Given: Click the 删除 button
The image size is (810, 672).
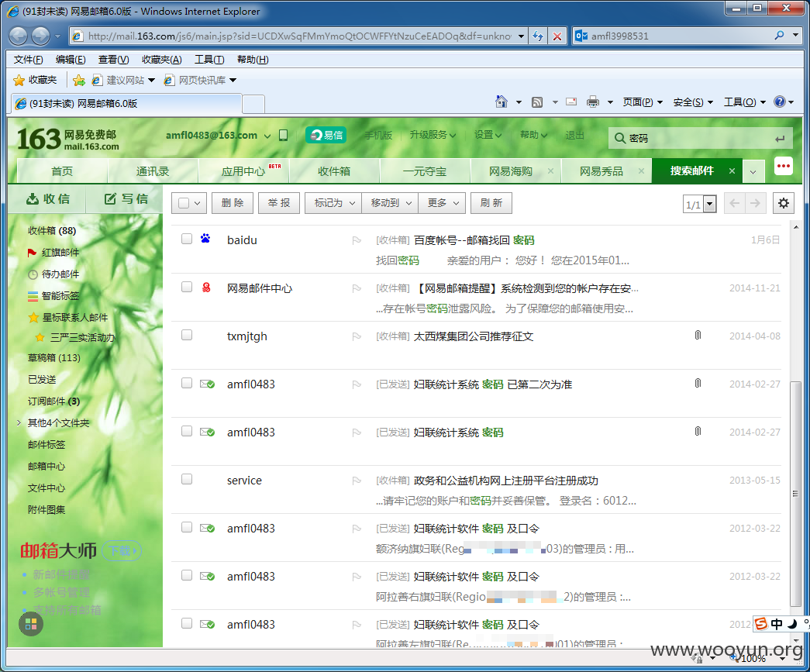Looking at the screenshot, I should point(233,203).
